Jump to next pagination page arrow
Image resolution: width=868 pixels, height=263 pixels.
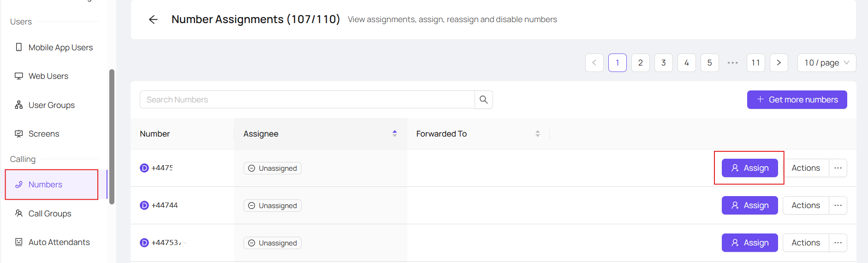pos(779,63)
